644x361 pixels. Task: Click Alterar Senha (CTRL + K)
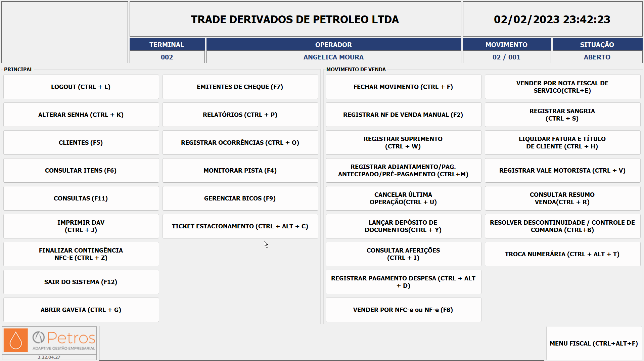[81, 115]
